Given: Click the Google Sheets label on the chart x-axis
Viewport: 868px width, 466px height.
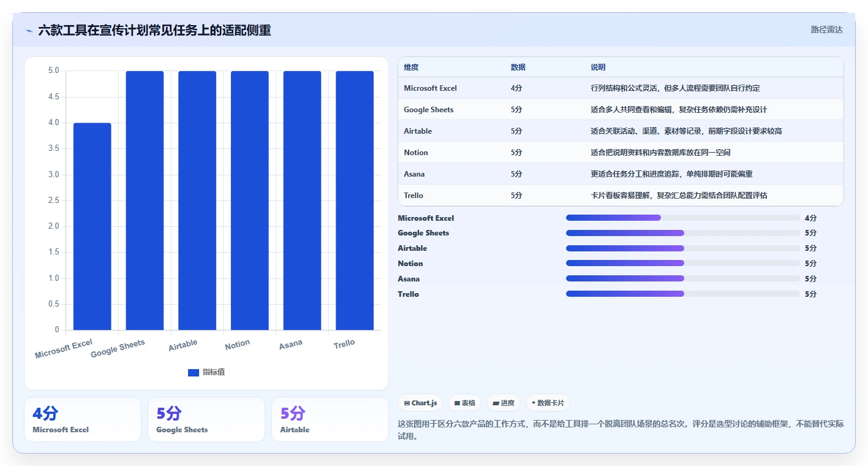Looking at the screenshot, I should pyautogui.click(x=118, y=348).
